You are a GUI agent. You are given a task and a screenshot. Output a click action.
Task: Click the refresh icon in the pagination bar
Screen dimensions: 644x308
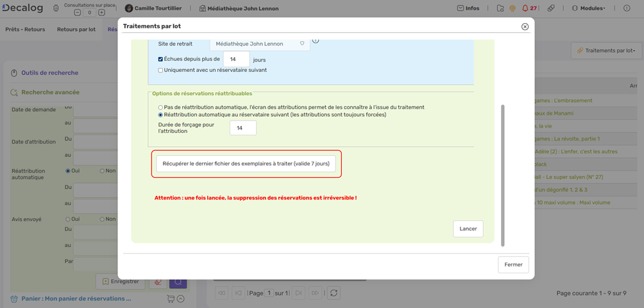[x=334, y=293]
